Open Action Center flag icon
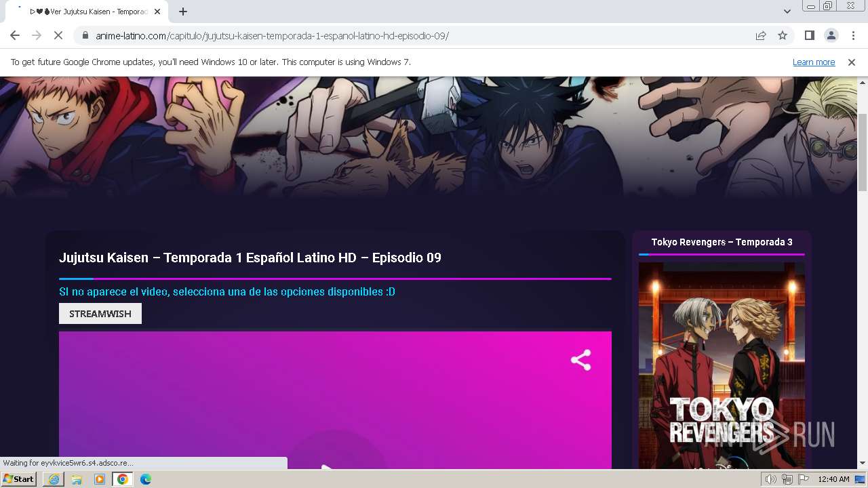868x488 pixels. click(x=804, y=479)
